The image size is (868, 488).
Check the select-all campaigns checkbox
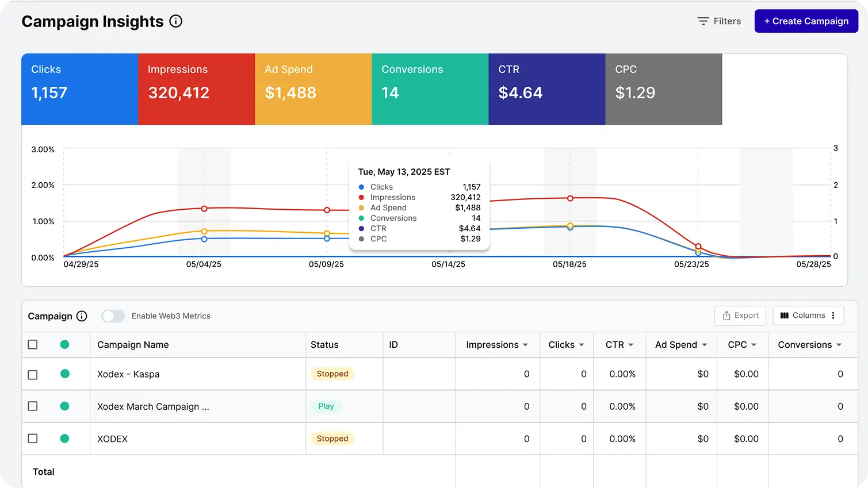click(x=33, y=344)
